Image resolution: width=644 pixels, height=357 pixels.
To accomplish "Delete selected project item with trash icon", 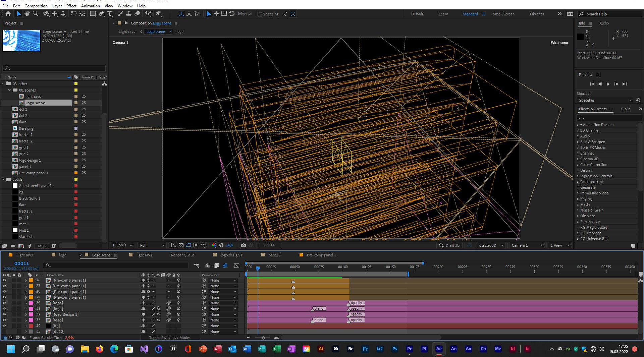I will pos(54,246).
